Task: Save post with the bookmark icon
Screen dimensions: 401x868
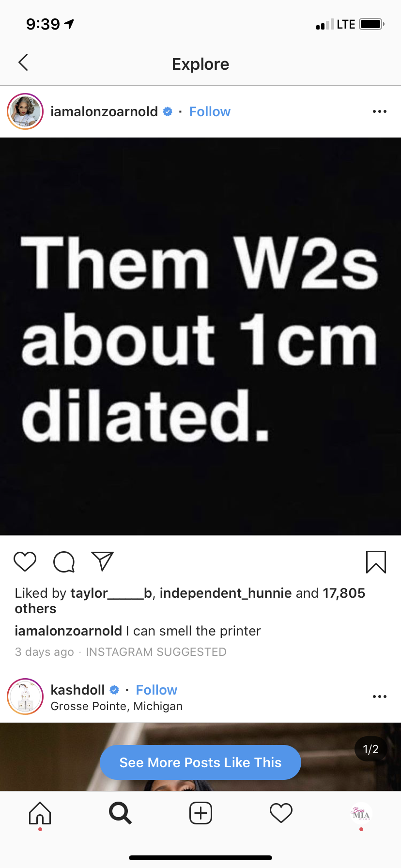Action: coord(376,562)
